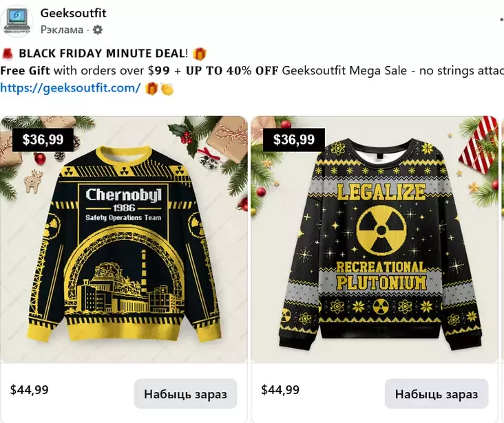The width and height of the screenshot is (504, 423).
Task: Follow the https://geeksoutfit.com/ link
Action: [x=70, y=88]
